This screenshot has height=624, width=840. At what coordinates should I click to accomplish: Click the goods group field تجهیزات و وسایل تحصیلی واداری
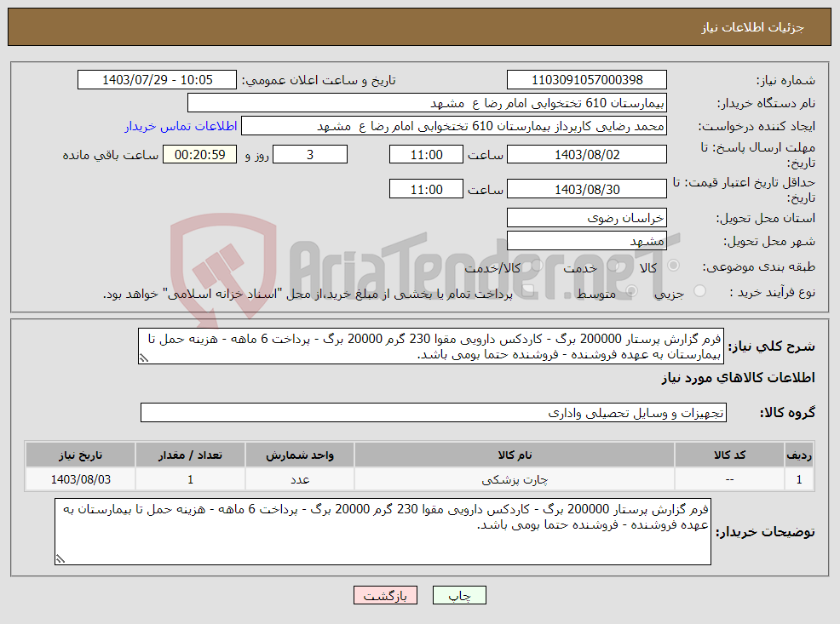[x=434, y=413]
